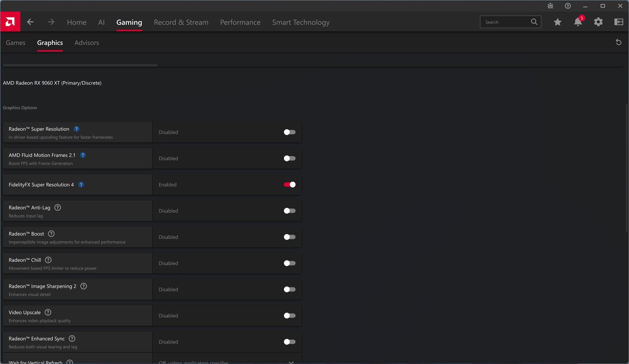
Task: Switch to Advisors sub-tab
Action: click(x=87, y=42)
